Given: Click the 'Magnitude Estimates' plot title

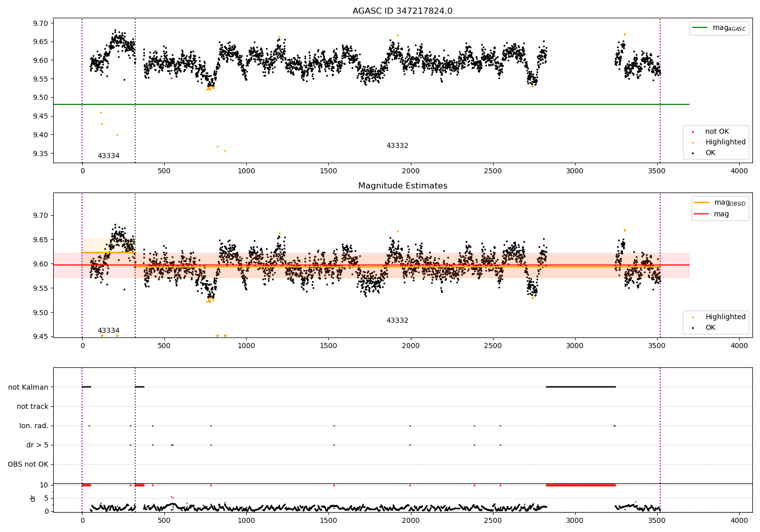Looking at the screenshot, I should (x=402, y=186).
